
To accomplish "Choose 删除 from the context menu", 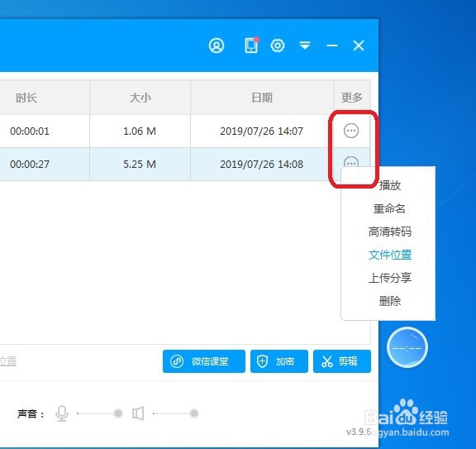I will tap(390, 301).
